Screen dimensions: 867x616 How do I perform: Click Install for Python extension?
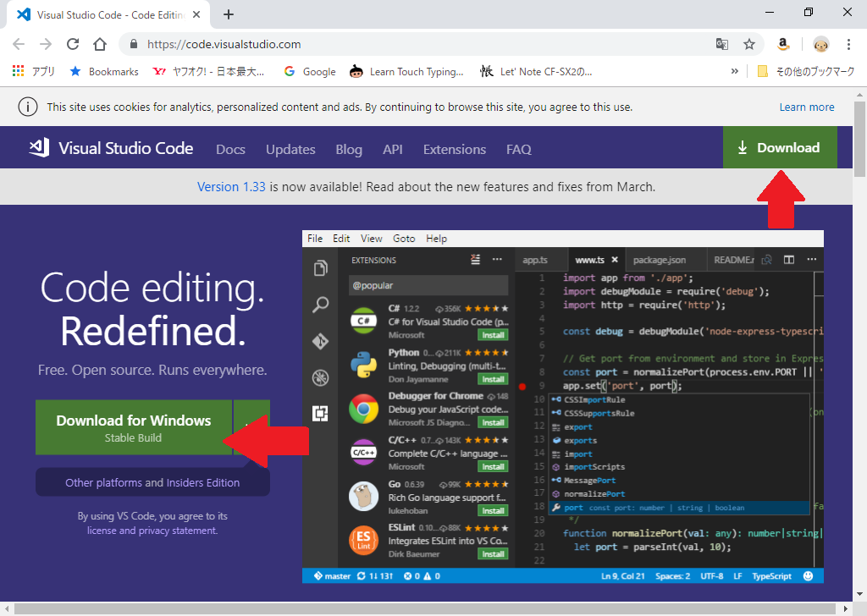493,379
